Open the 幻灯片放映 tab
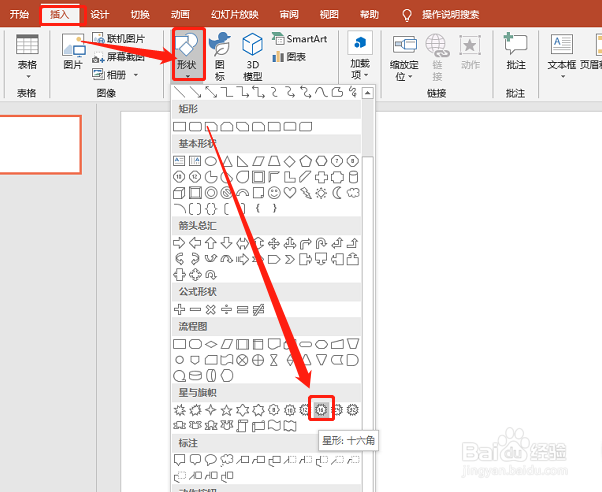Image resolution: width=602 pixels, height=492 pixels. (235, 15)
